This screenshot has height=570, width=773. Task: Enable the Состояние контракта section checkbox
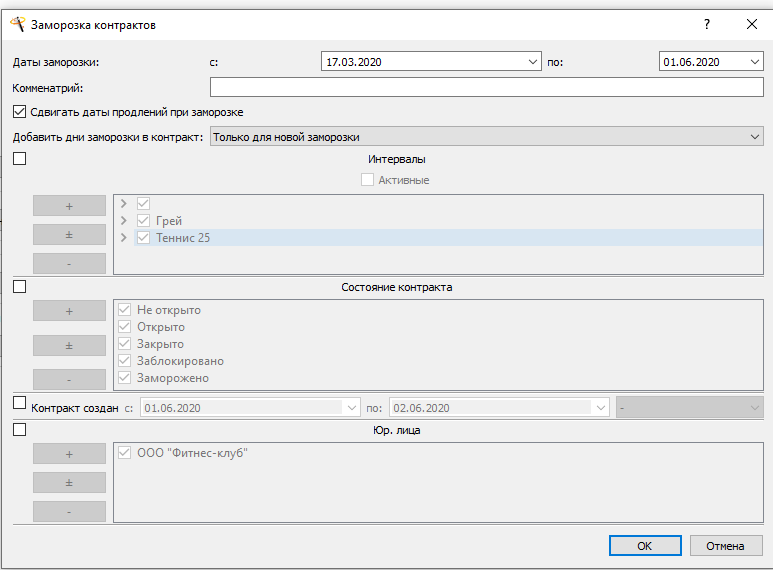coord(19,286)
